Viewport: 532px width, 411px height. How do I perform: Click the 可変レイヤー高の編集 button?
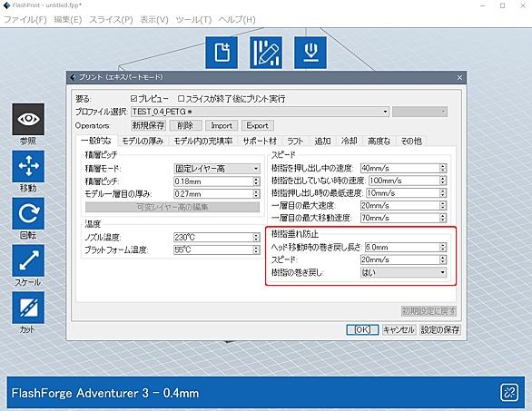pos(172,207)
